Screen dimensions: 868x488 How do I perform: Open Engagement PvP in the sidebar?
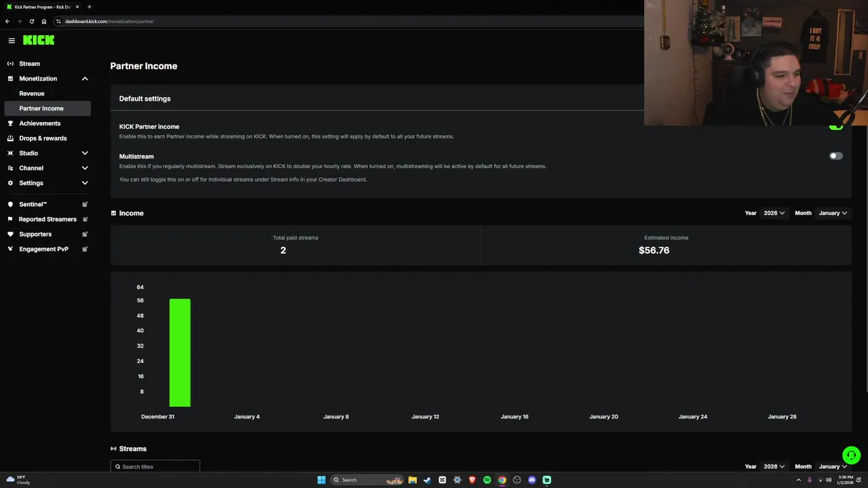47,249
